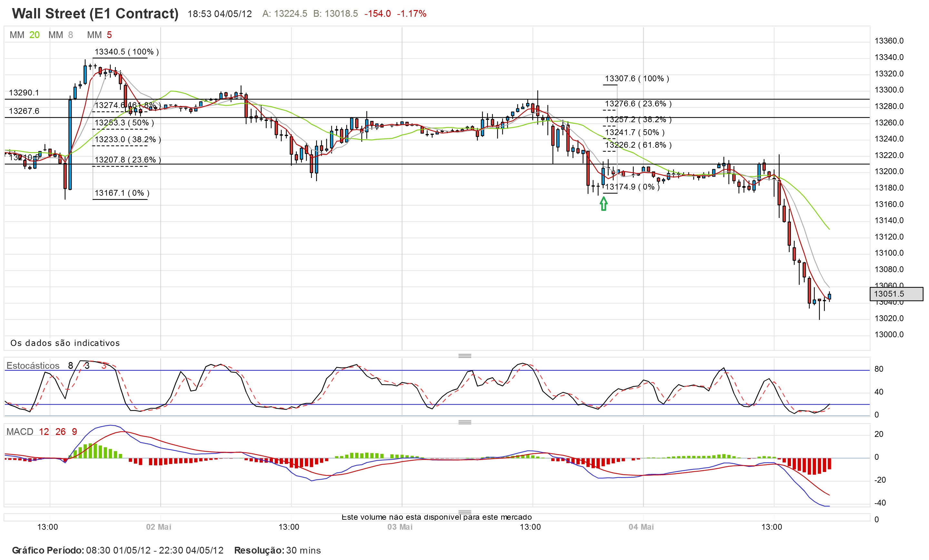Click the MM 8 moving average label
Viewport: 929px width, 560px height.
(x=61, y=35)
